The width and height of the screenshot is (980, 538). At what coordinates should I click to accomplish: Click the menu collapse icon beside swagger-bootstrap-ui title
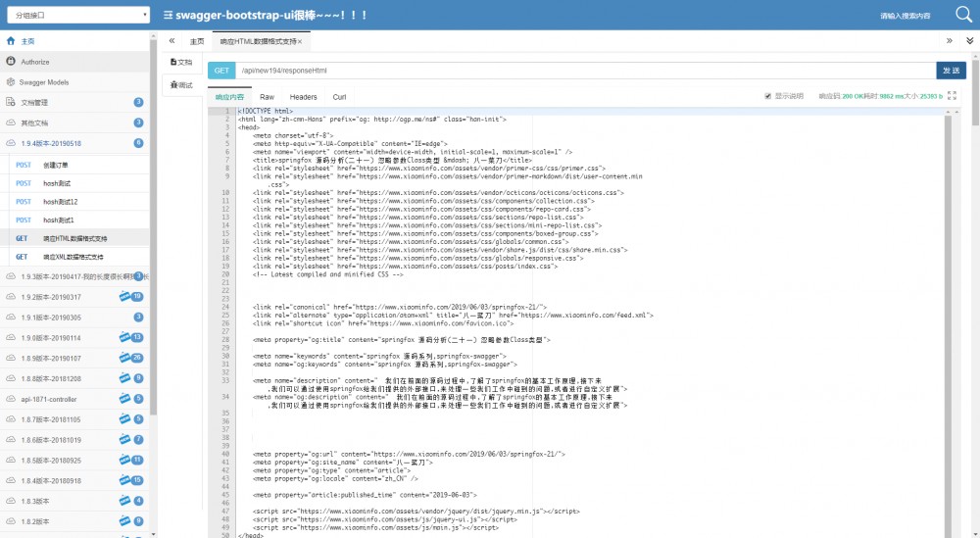coord(168,15)
